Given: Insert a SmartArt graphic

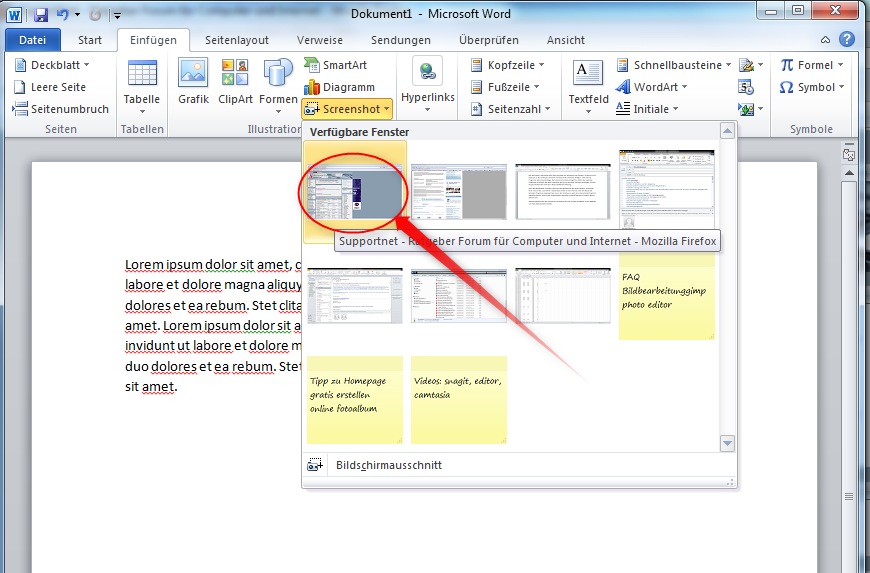Looking at the screenshot, I should (336, 65).
